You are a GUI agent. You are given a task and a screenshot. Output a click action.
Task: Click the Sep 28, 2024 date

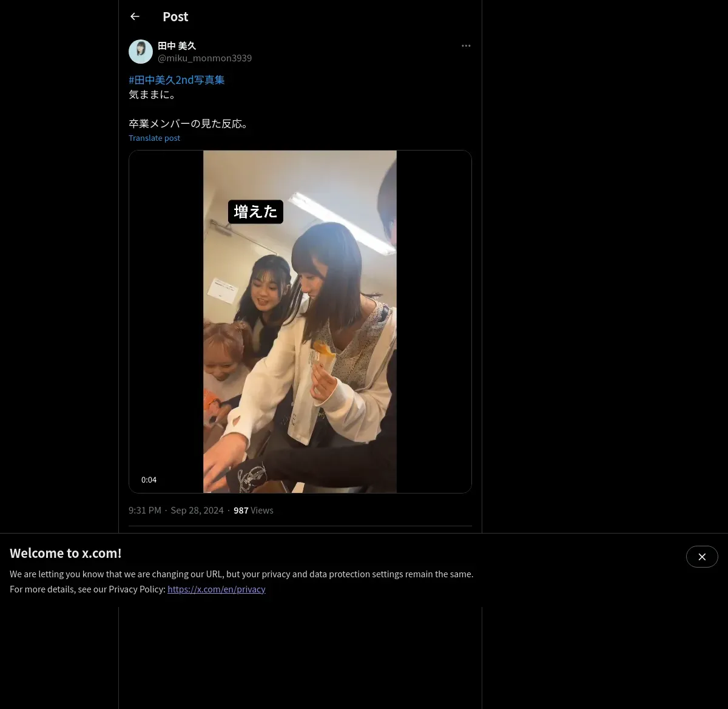(197, 510)
